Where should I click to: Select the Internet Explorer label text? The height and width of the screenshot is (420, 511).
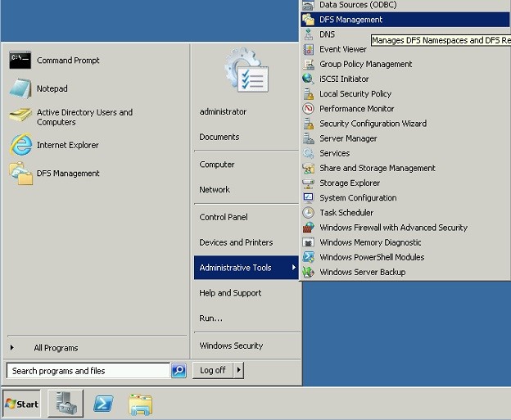[68, 145]
